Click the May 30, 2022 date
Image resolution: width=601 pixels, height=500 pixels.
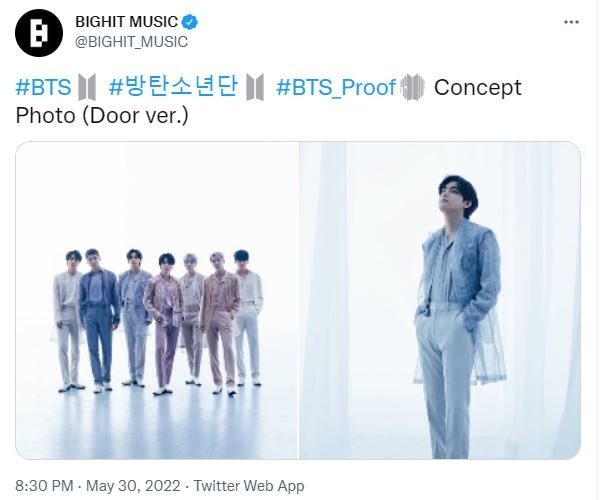coord(133,486)
